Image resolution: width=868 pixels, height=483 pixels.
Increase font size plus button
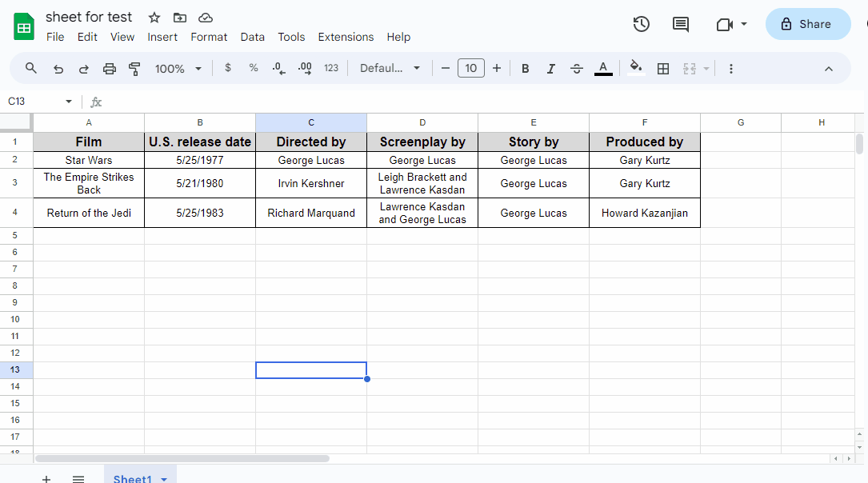point(497,68)
